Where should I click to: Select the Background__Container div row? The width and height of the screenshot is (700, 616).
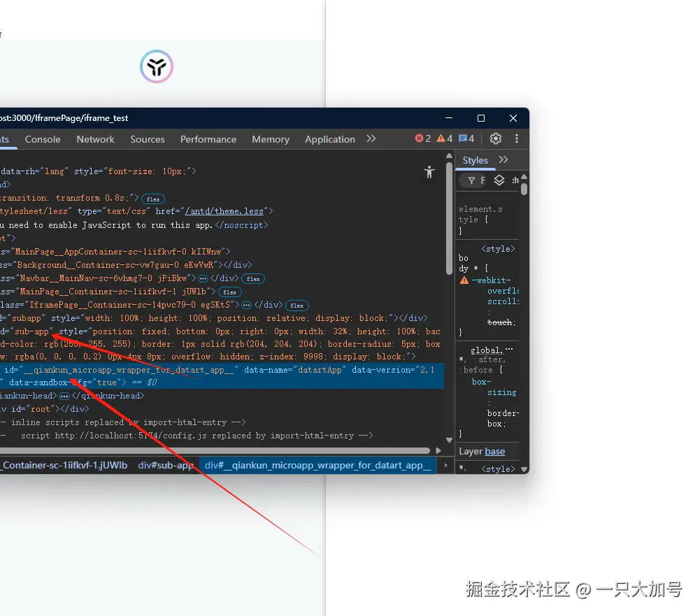click(126, 265)
